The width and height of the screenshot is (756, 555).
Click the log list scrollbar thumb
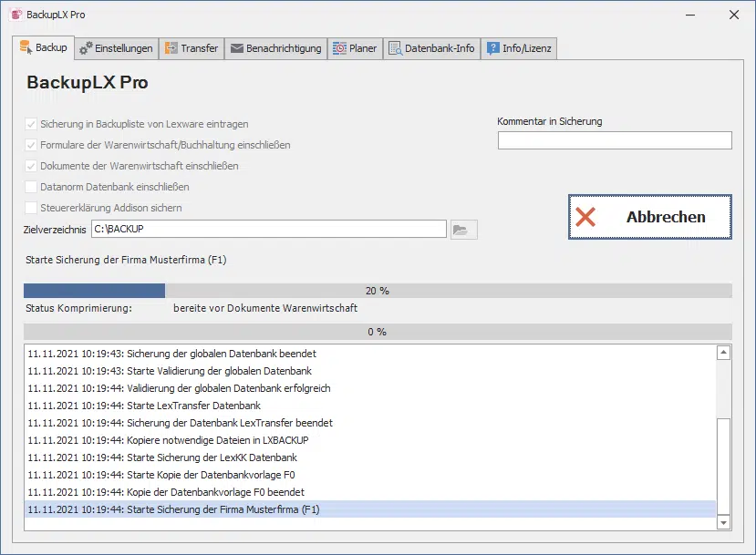[x=724, y=467]
